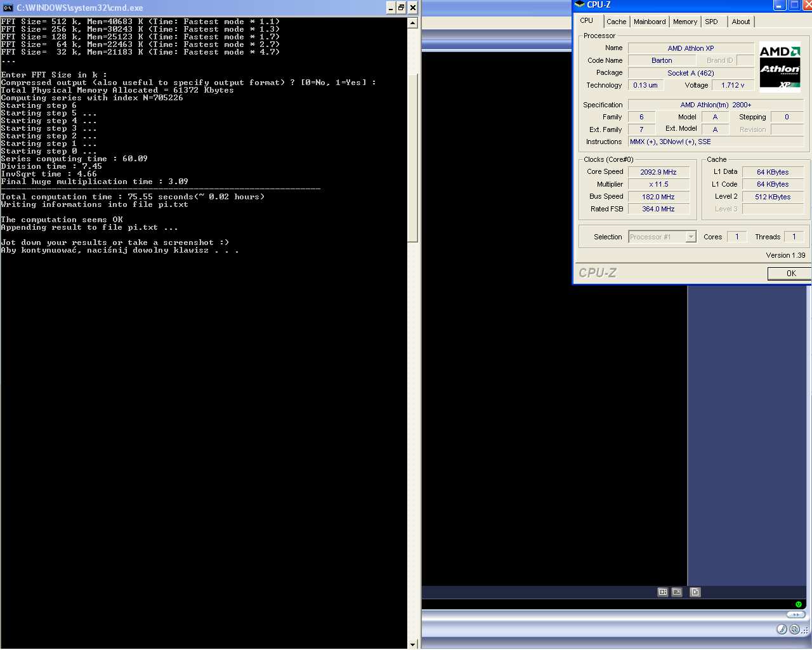Click the CPU-Z chip icon in title bar
Screen dimensions: 812x650
[x=579, y=5]
